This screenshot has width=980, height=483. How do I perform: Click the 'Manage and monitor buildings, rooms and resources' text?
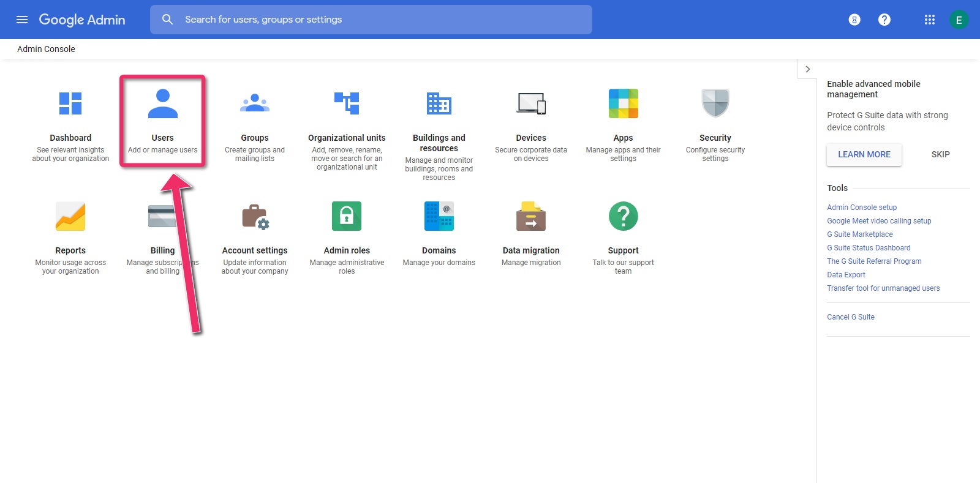coord(439,169)
